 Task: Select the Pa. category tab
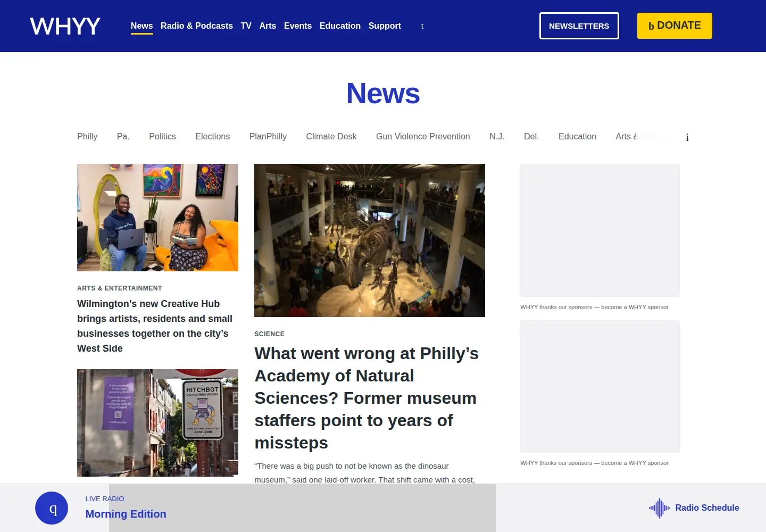click(123, 137)
